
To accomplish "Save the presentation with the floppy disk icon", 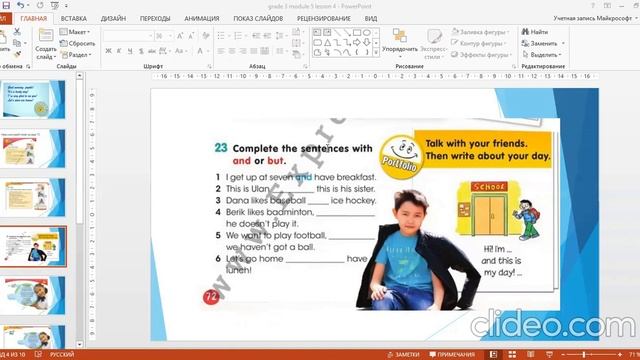I will pos(6,5).
